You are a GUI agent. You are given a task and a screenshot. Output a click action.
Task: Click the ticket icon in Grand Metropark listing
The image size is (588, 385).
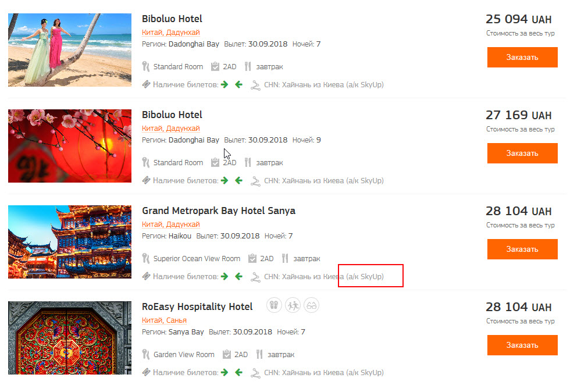146,277
